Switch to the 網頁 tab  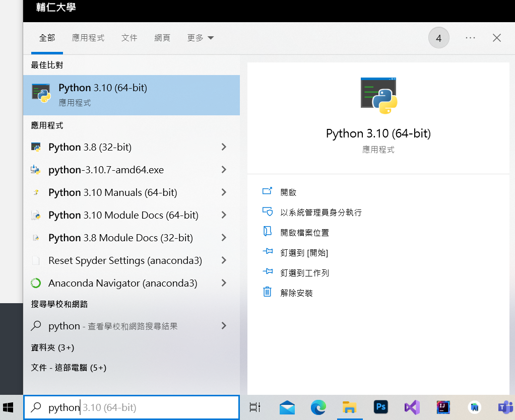tap(162, 38)
